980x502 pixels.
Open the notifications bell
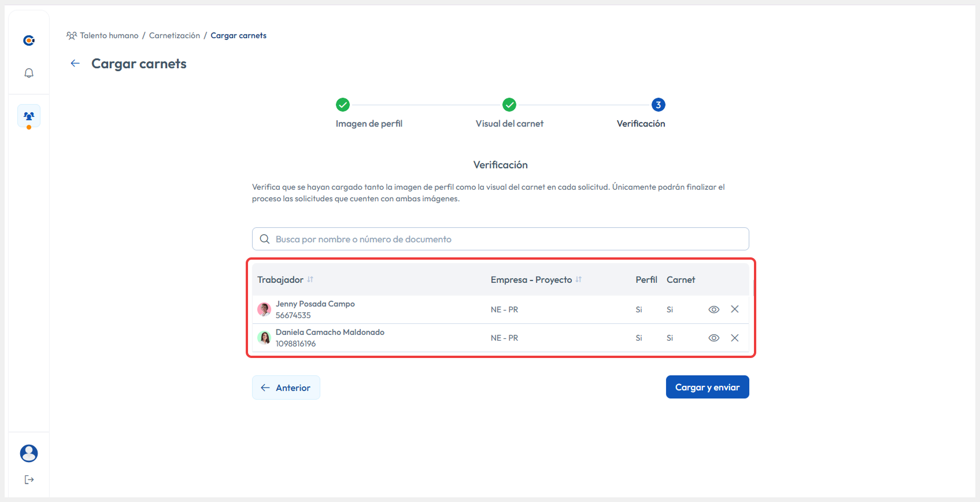(x=29, y=73)
